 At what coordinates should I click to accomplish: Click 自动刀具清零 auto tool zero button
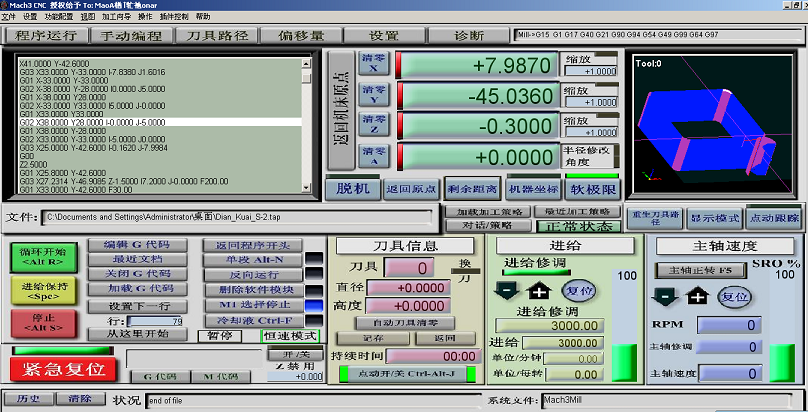405,323
